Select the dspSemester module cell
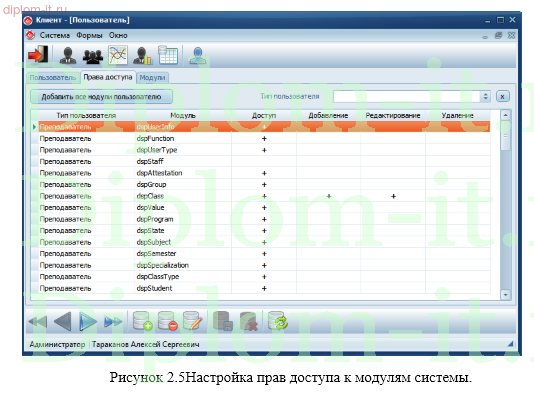Viewport: 534px width, 393px height. pyautogui.click(x=183, y=254)
